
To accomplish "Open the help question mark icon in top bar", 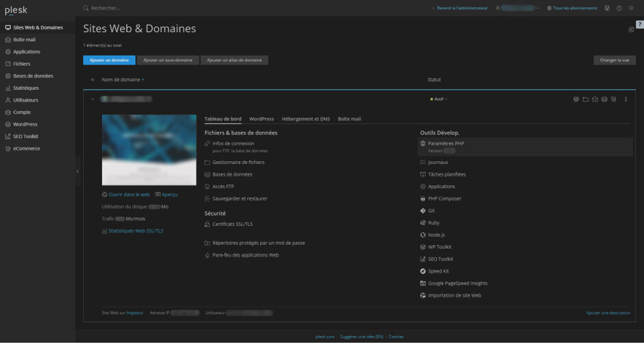I will (x=619, y=8).
